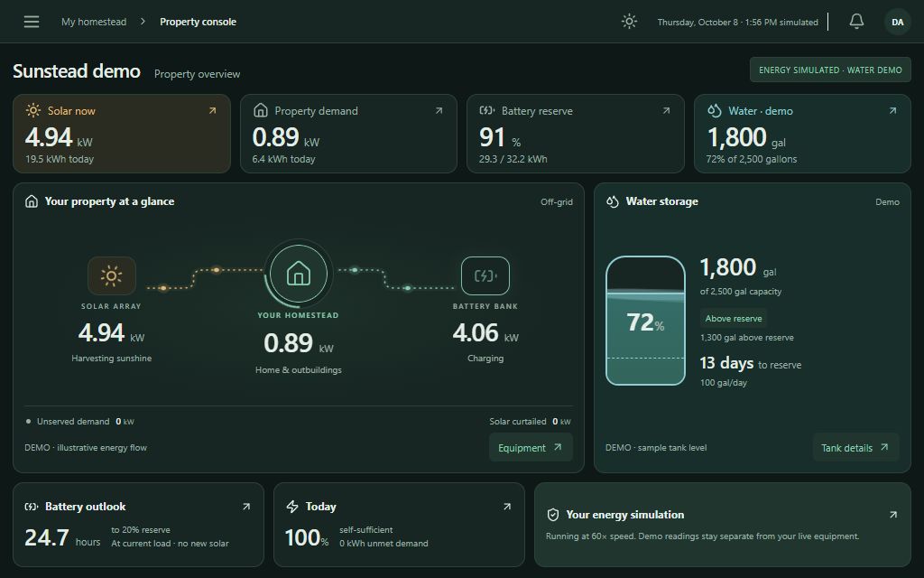Image resolution: width=924 pixels, height=578 pixels.
Task: Click the ENERGY SIMULATED · WATER DEMO badge
Action: [830, 70]
